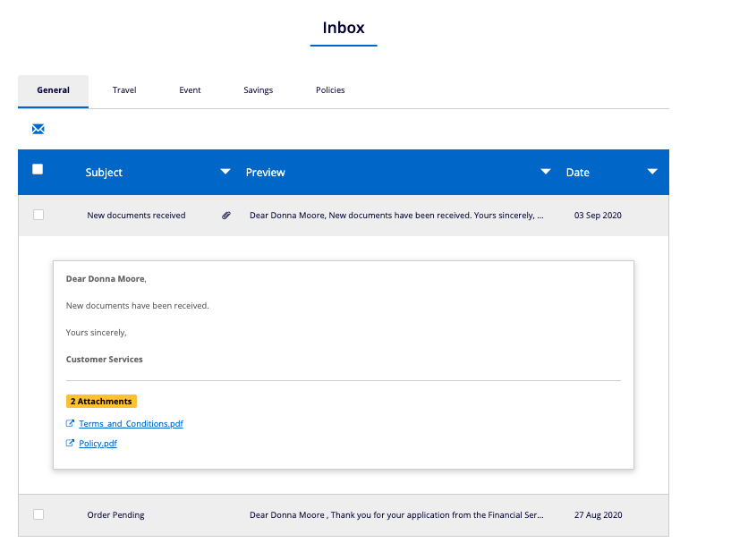Click external link icon beside Terms_and_Conditions.pdf
This screenshot has height=560, width=731.
pyautogui.click(x=70, y=424)
